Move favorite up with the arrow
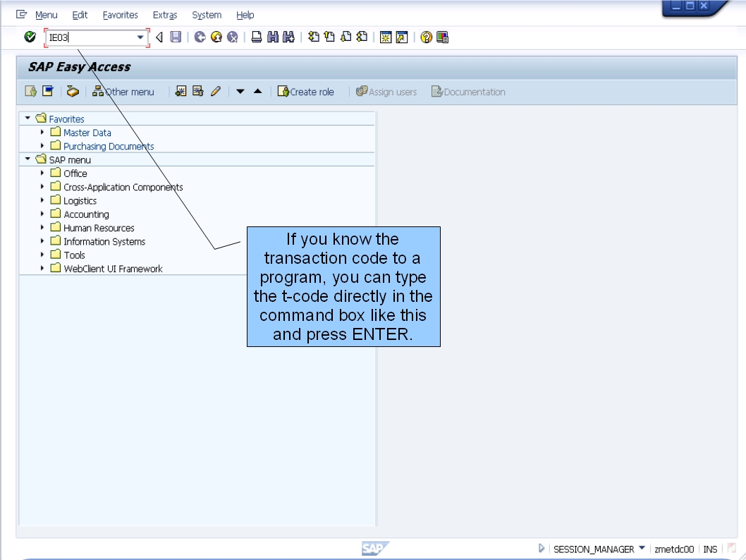This screenshot has width=746, height=560. pos(258,92)
